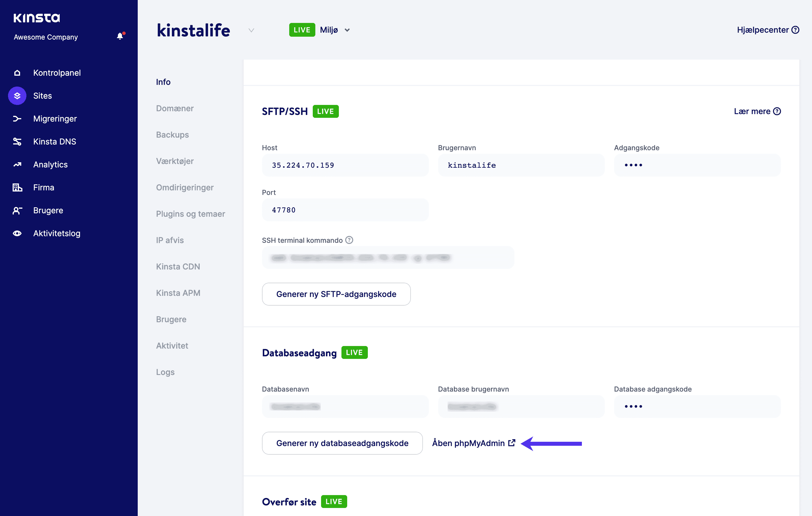Select the Info site tab
The height and width of the screenshot is (516, 812).
pos(163,82)
